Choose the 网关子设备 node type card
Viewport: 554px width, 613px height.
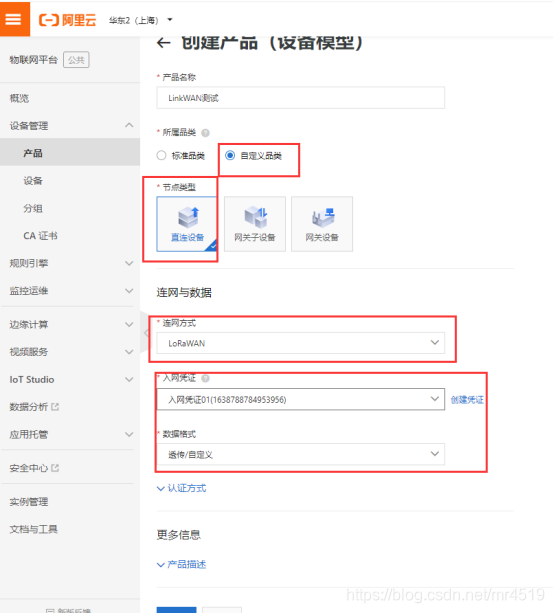pyautogui.click(x=255, y=224)
